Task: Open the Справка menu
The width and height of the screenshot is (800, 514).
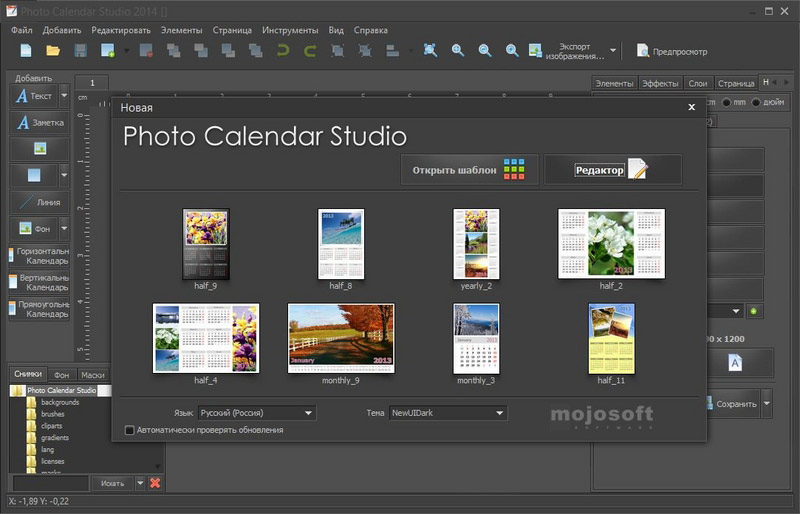Action: [x=371, y=30]
